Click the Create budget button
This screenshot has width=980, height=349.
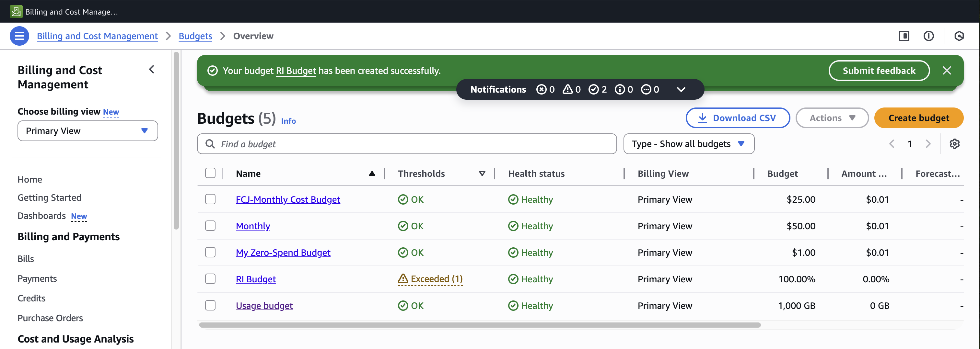pos(918,118)
